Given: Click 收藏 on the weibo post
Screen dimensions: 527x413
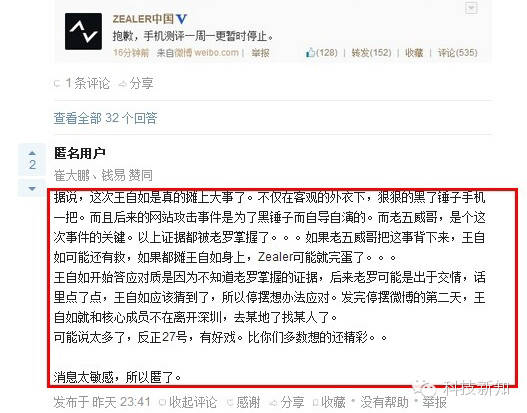Looking at the screenshot, I should [414, 53].
